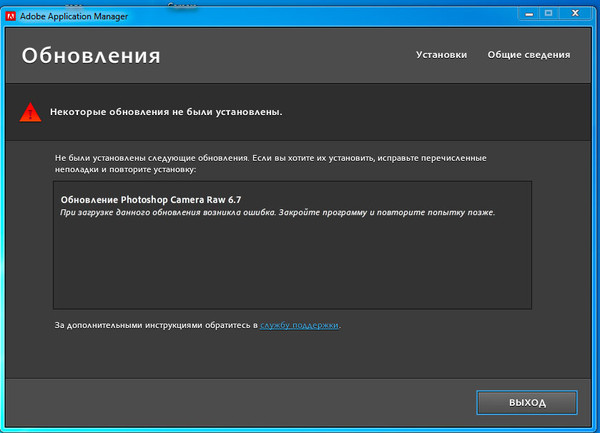Screen dimensions: 600x433
Task: Click the За дополнительными инструкциями обратитесь text
Action: tap(156, 325)
